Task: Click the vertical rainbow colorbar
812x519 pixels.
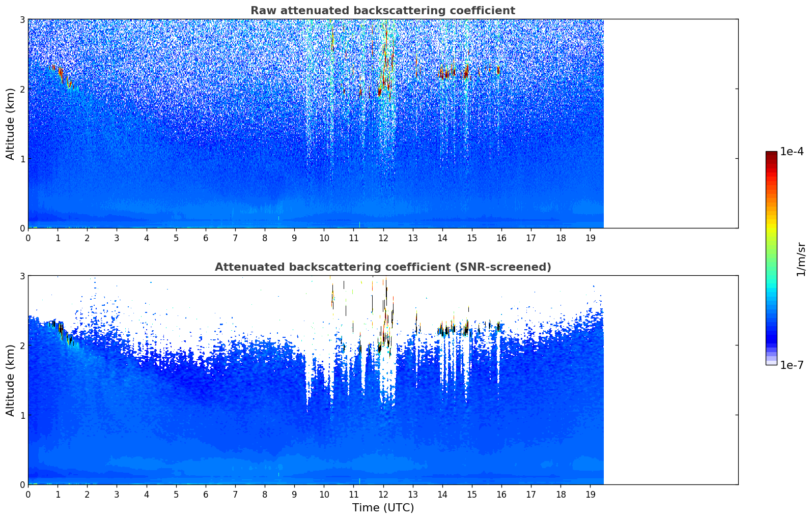Action: point(771,258)
